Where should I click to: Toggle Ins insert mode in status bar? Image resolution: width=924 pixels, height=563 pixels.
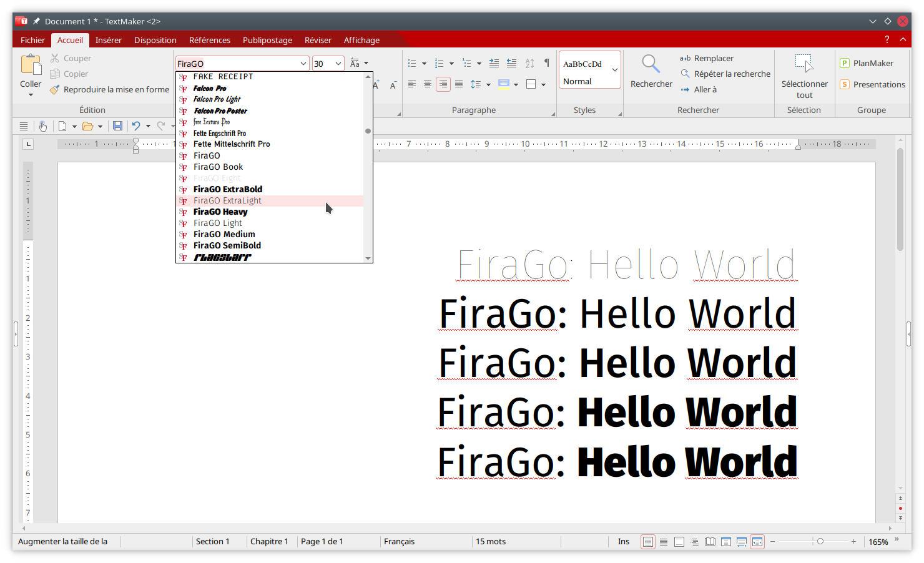(x=623, y=542)
